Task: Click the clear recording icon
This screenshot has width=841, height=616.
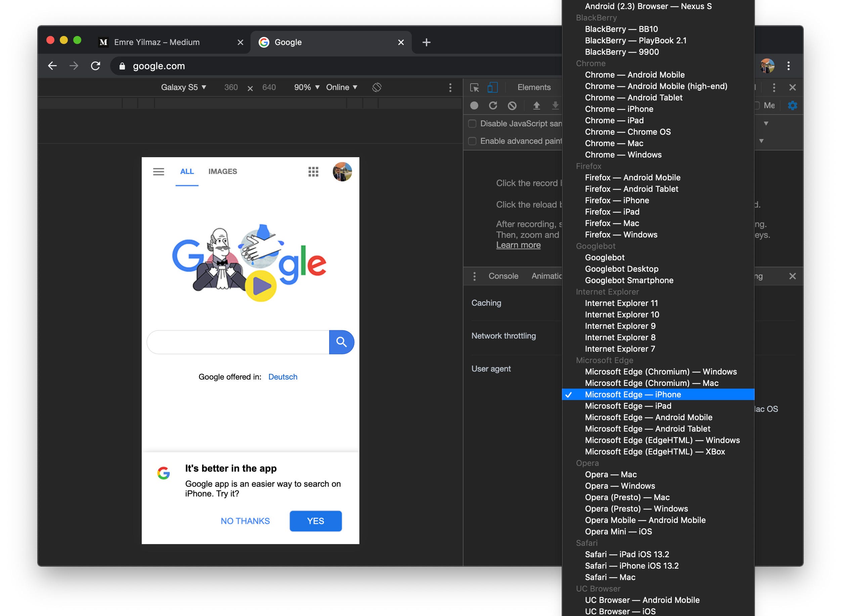Action: click(x=512, y=105)
